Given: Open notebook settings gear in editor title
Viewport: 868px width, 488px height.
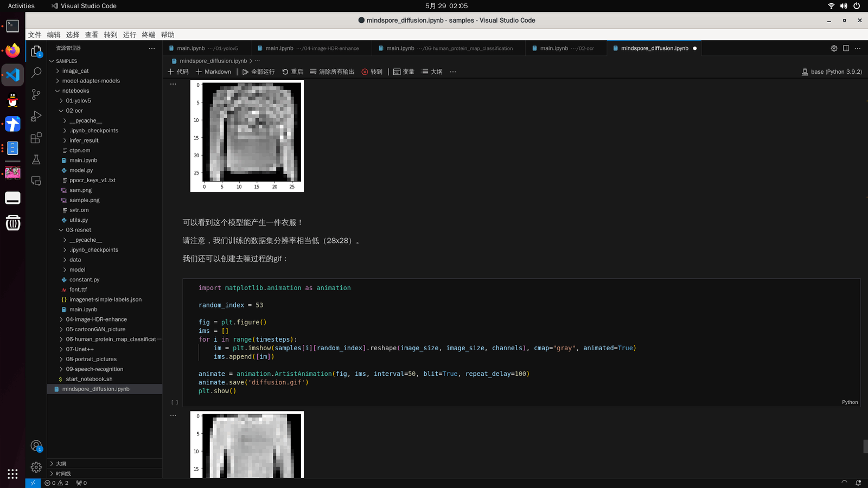Looking at the screenshot, I should click(x=834, y=48).
